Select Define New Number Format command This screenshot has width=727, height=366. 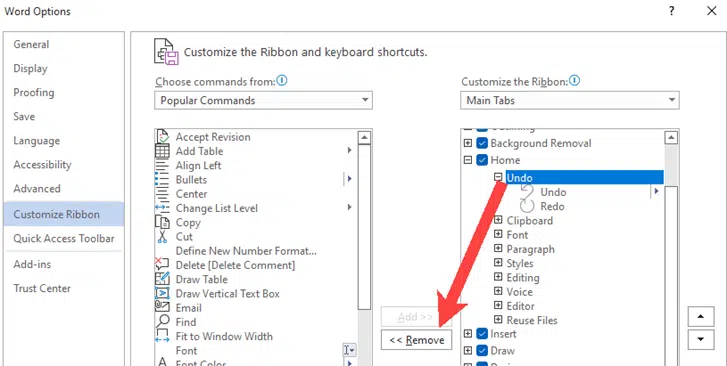pos(246,251)
